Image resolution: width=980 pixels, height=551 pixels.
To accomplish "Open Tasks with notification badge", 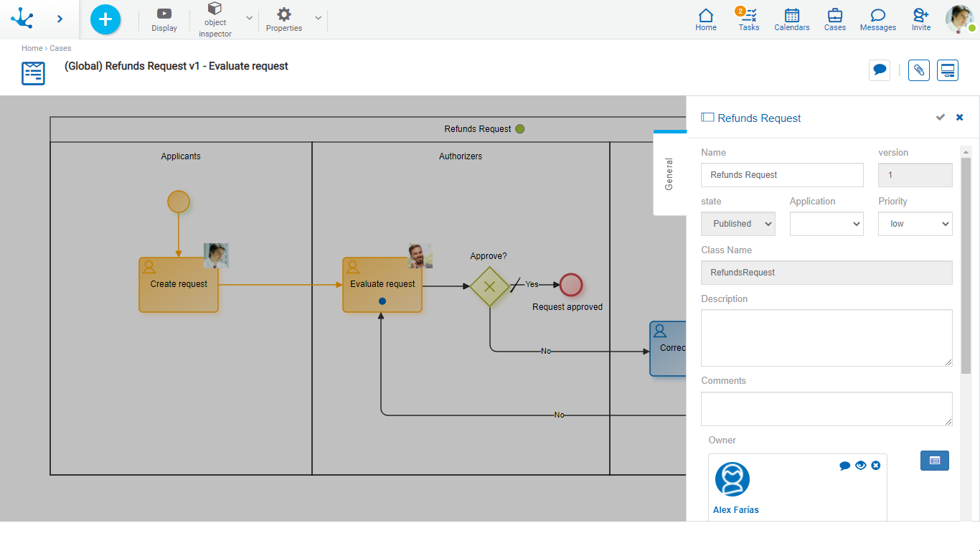I will pyautogui.click(x=748, y=19).
